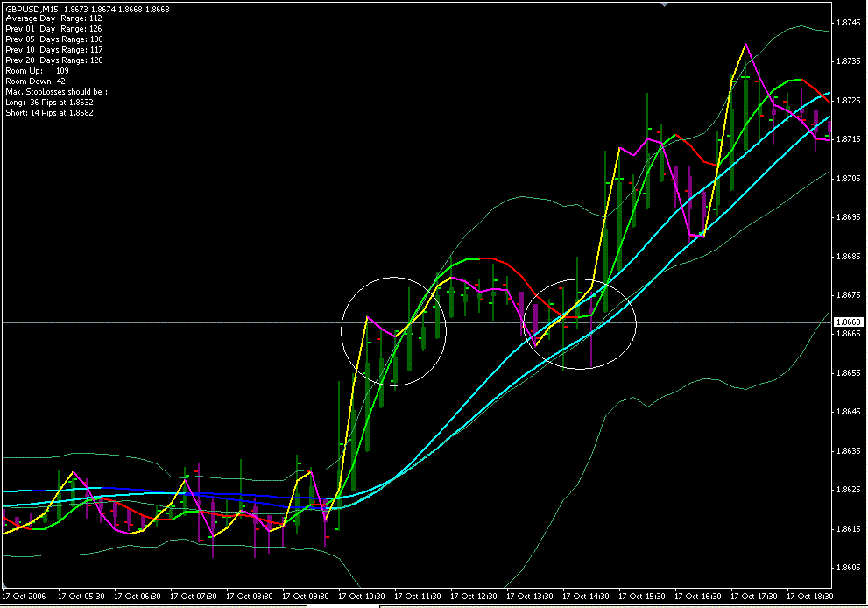Click the '17 Oct 17:30' time label

pos(754,597)
